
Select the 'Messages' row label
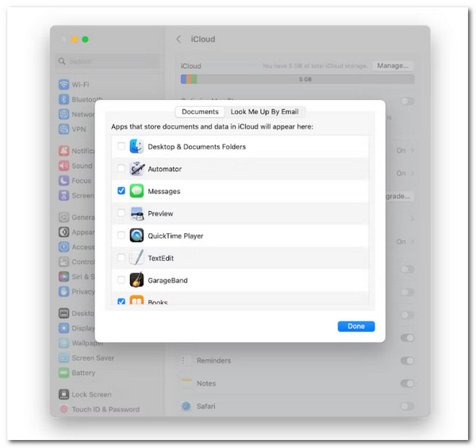pos(164,191)
